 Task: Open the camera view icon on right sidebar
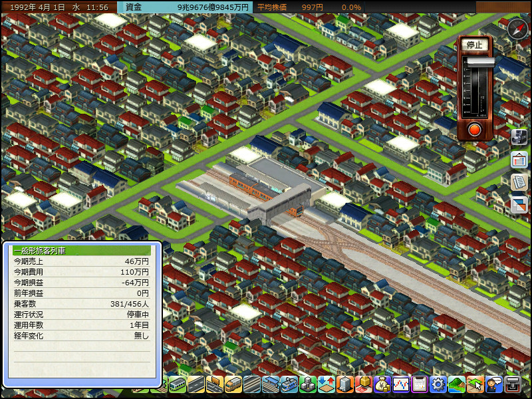(519, 137)
